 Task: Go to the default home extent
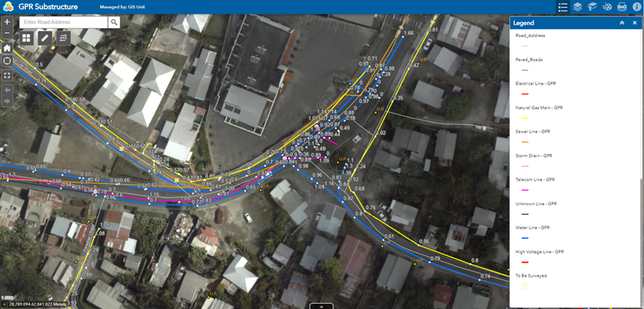coord(7,48)
